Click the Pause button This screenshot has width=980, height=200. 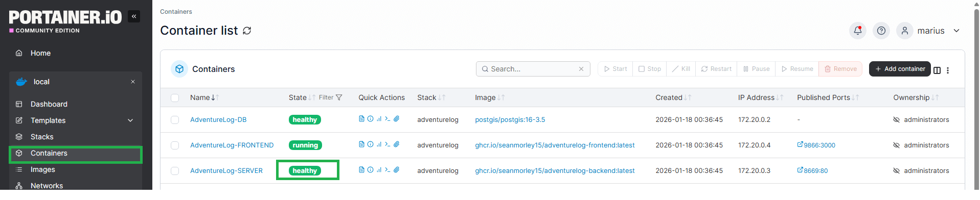pos(756,69)
